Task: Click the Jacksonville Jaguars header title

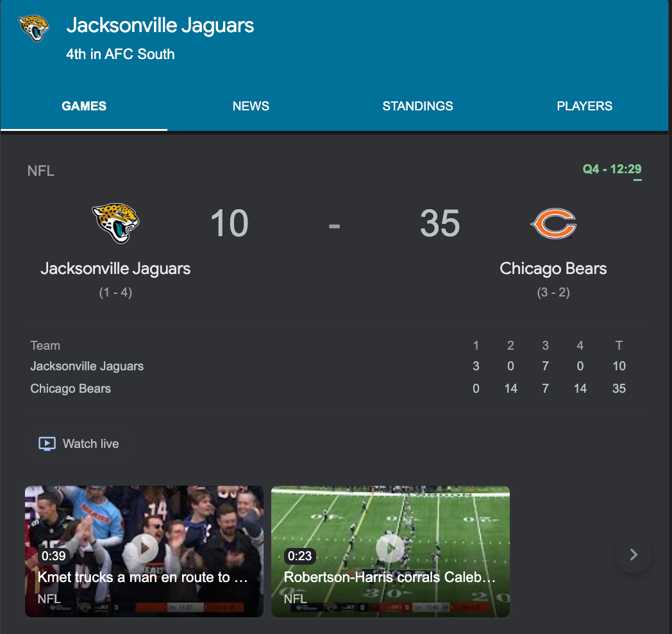Action: point(160,26)
